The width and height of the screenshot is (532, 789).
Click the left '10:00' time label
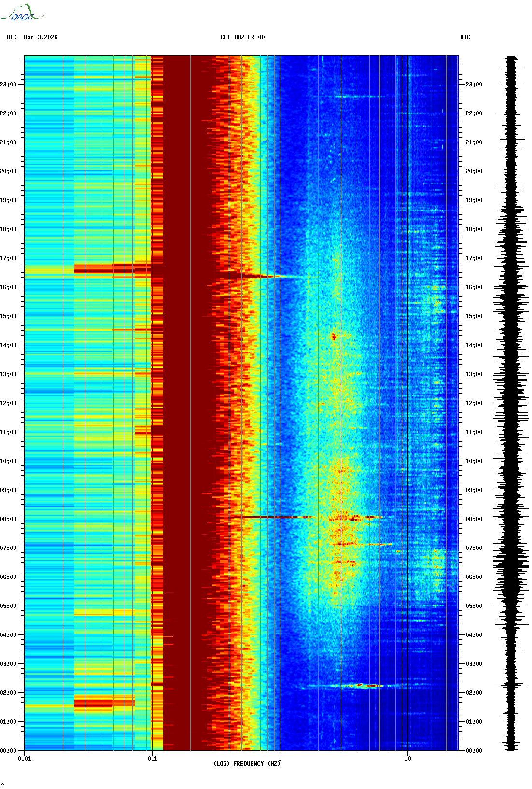tap(8, 461)
